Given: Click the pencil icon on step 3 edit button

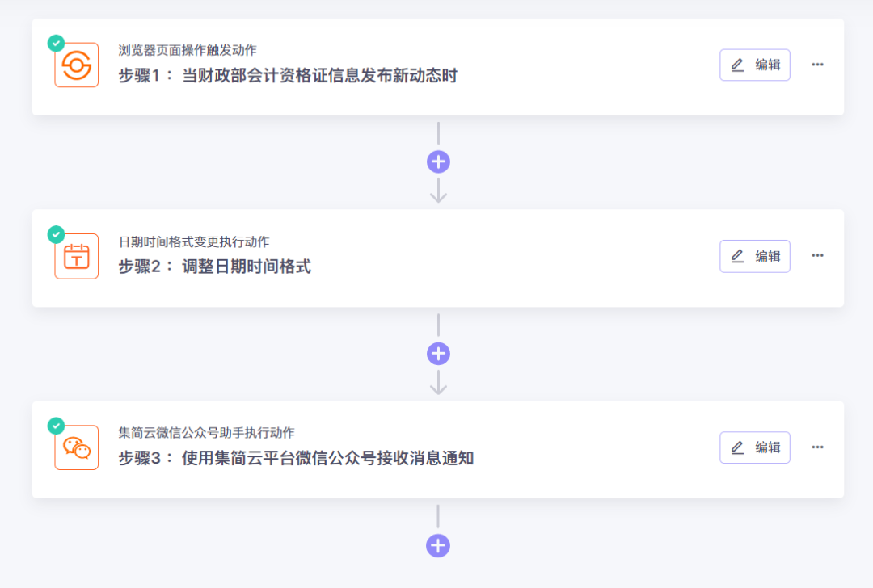Looking at the screenshot, I should tap(737, 447).
